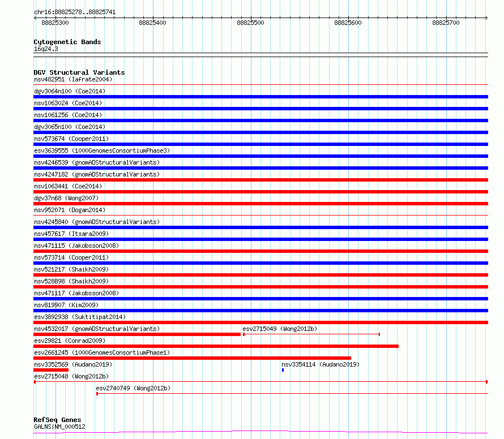Screen dimensions: 504x439
Task: Open nsv1061256 (Coe2014) variant details
Action: 68,115
